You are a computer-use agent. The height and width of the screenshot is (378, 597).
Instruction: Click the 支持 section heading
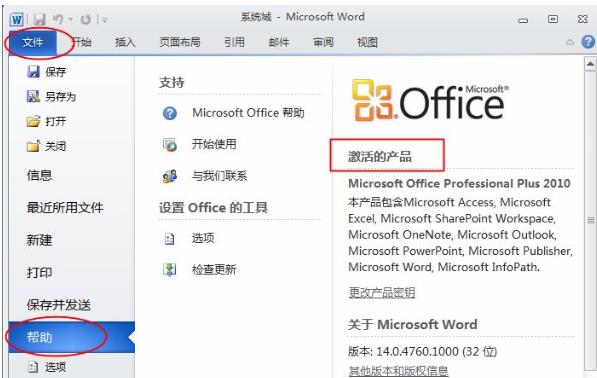pyautogui.click(x=172, y=82)
